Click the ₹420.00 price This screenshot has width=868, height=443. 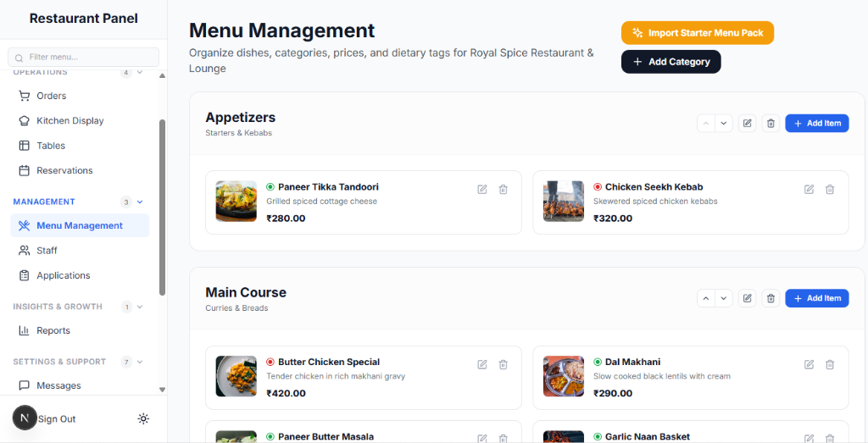(287, 393)
